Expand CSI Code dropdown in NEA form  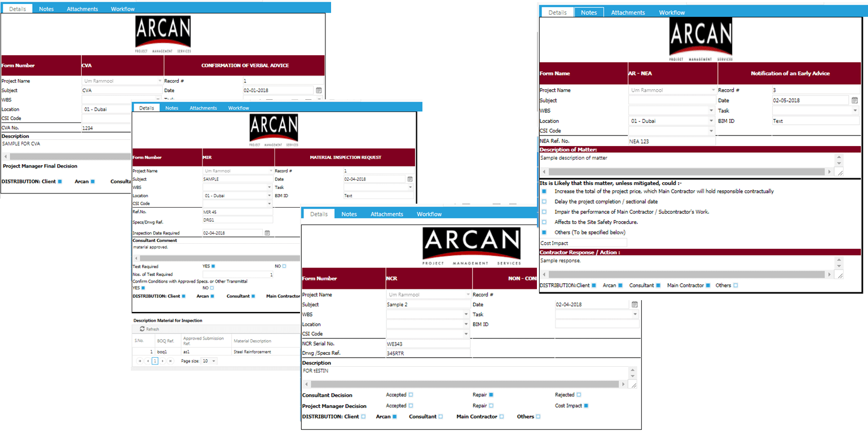pos(711,131)
